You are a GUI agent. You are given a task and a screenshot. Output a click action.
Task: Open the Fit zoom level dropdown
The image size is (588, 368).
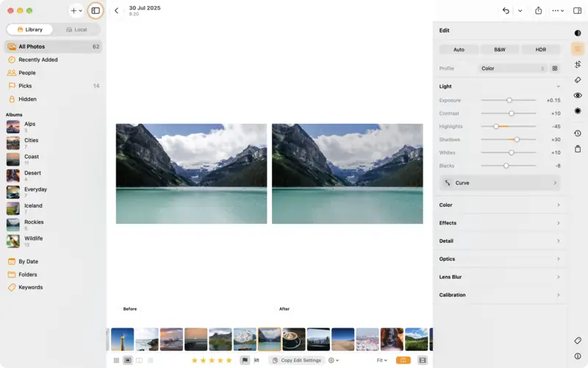(x=381, y=361)
